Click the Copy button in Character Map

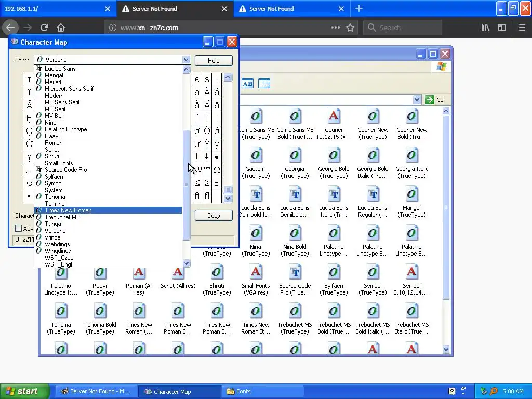tap(214, 216)
